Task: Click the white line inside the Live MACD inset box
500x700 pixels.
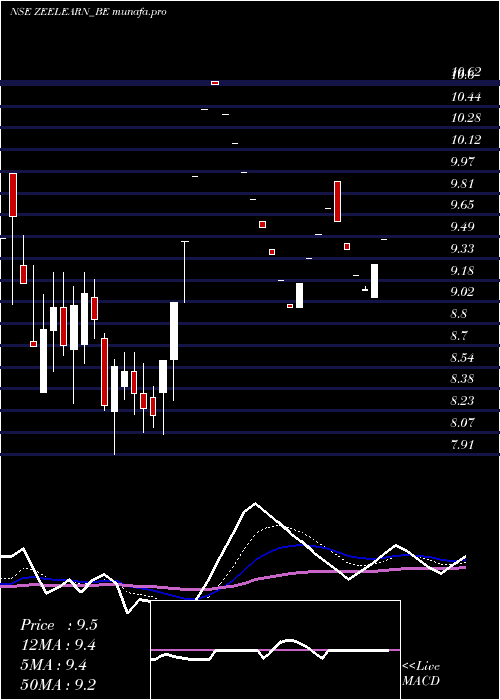Action: (270, 650)
